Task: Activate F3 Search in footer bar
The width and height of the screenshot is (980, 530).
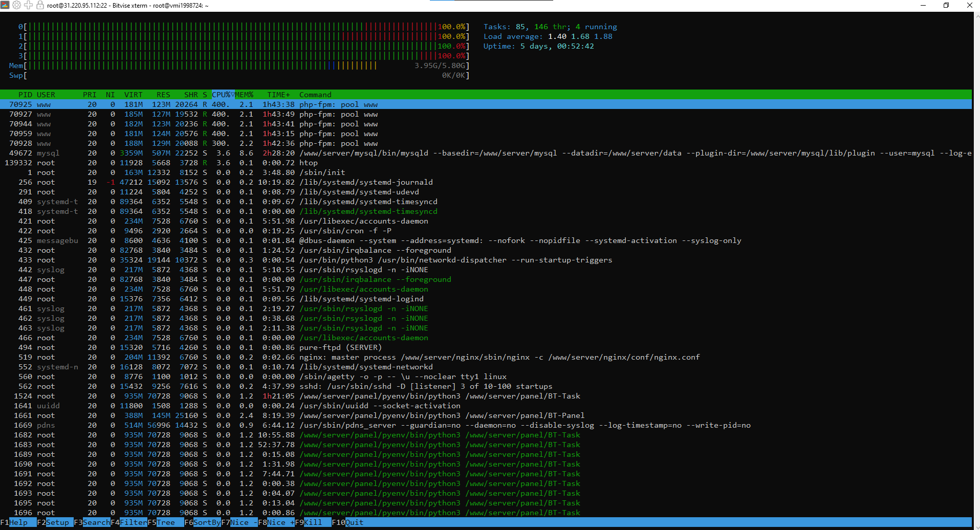Action: (x=96, y=522)
